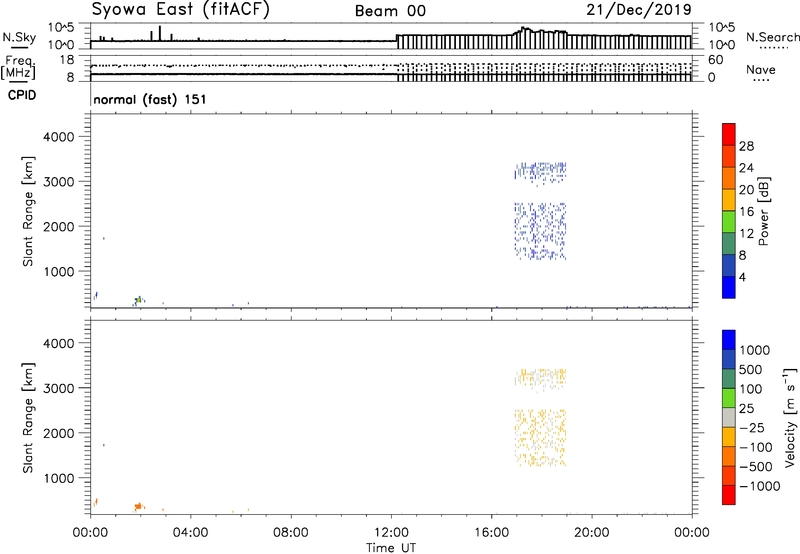The width and height of the screenshot is (800, 554).
Task: Select the "25" label on Velocity colorbar
Action: pyautogui.click(x=747, y=409)
